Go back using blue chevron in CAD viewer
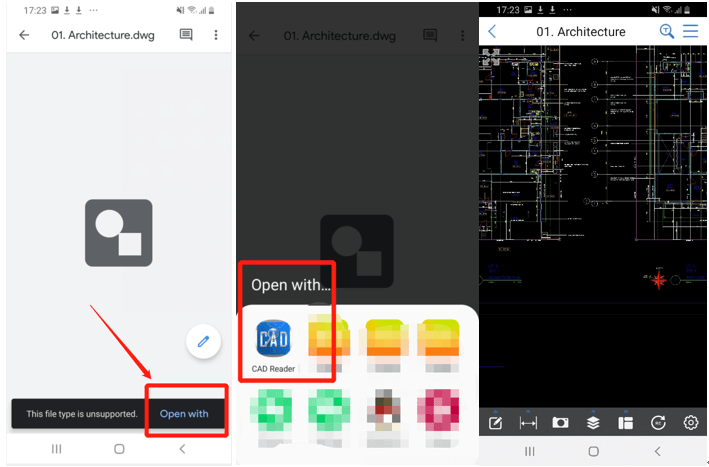Viewport: 709px width, 467px height. [492, 32]
